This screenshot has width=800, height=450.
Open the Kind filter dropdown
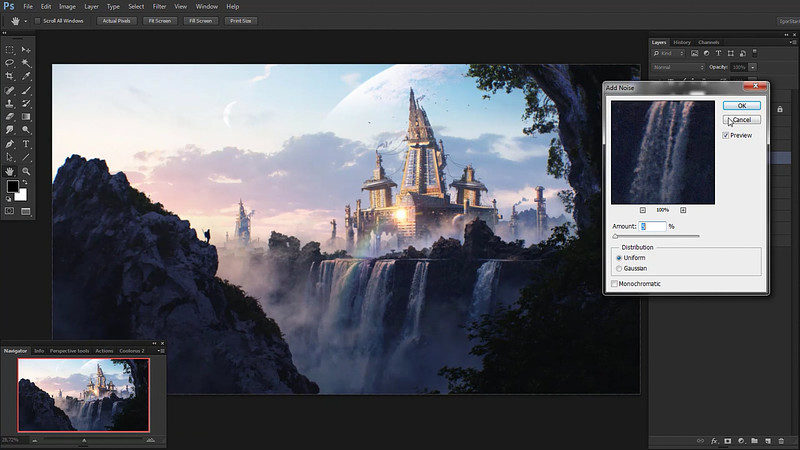coord(668,53)
